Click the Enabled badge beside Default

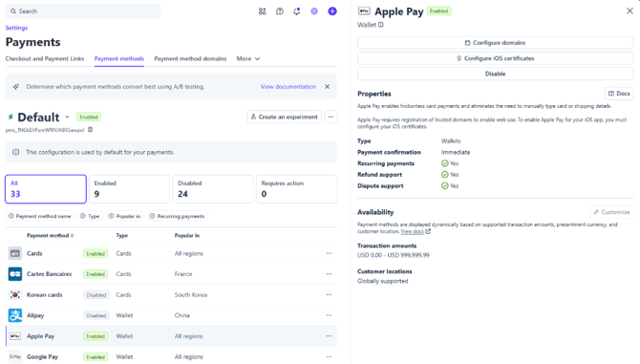[x=89, y=118]
